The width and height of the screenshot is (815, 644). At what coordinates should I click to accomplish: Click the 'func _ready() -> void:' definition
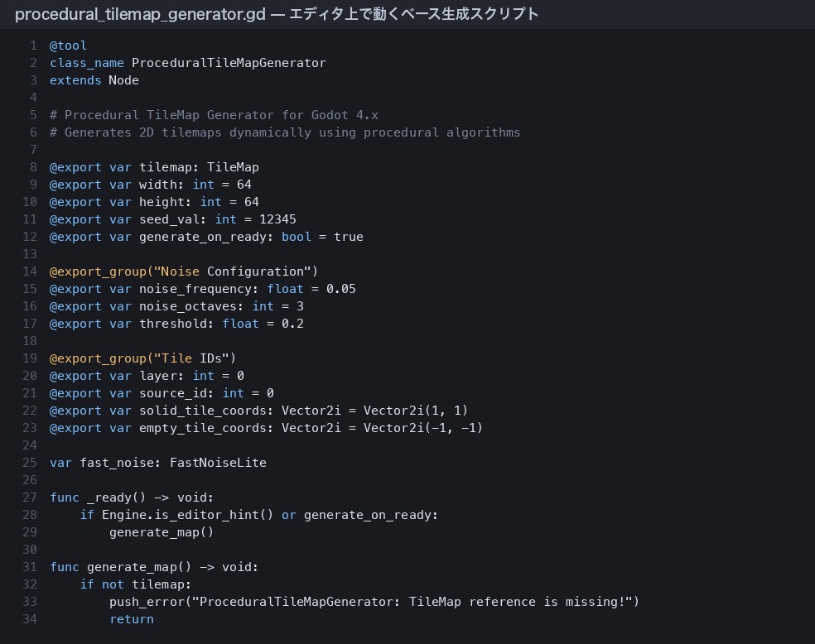pyautogui.click(x=132, y=498)
